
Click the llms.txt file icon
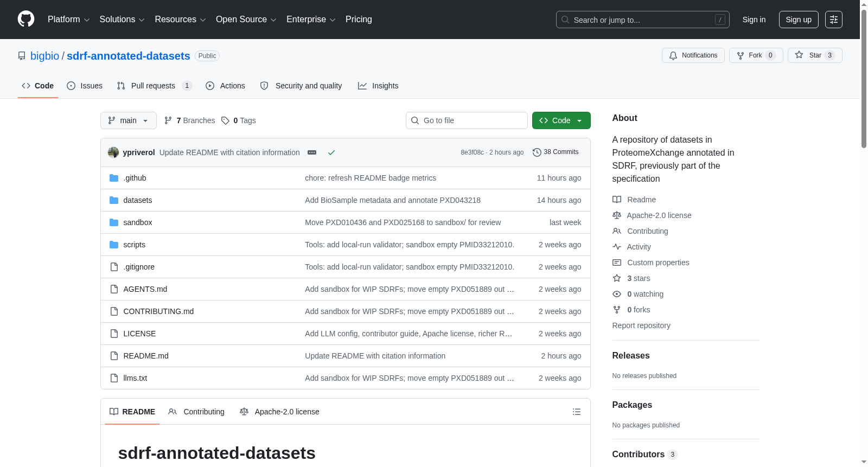(114, 378)
